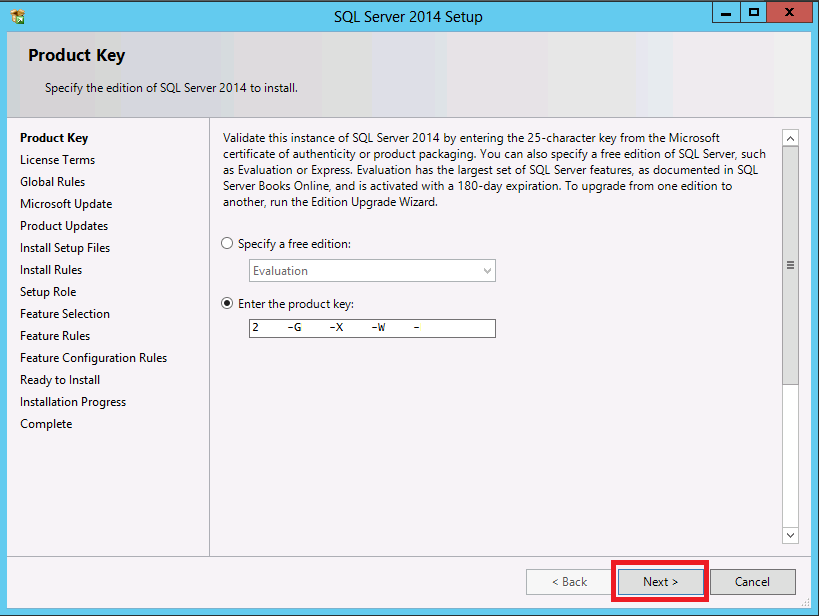Click the edition subtitle text

tap(171, 88)
